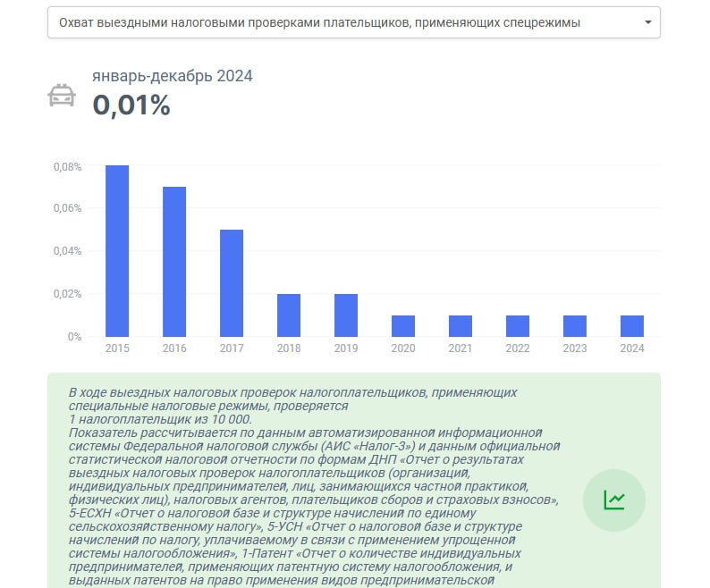The width and height of the screenshot is (710, 588).
Task: Click the 0,08% y-axis label
Action: 67,167
